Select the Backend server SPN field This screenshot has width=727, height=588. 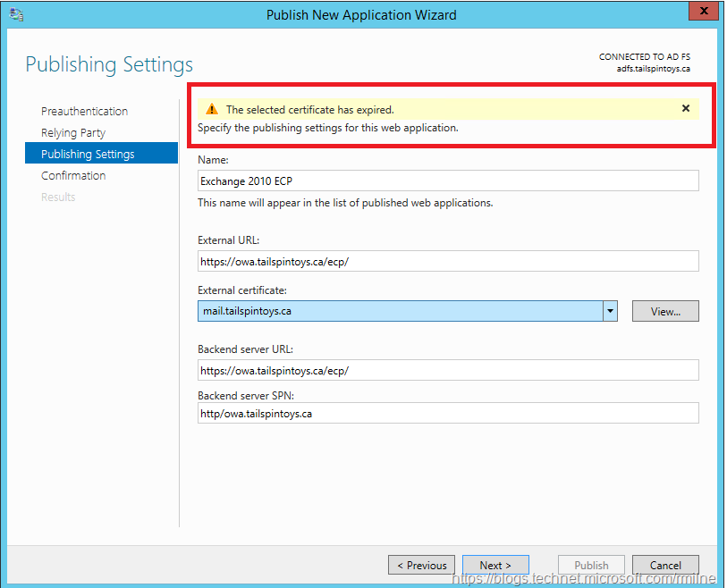click(x=447, y=413)
